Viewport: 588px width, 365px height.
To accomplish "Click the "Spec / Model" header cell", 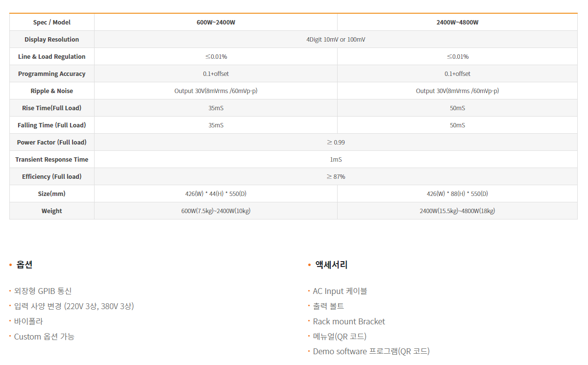I will click(52, 23).
